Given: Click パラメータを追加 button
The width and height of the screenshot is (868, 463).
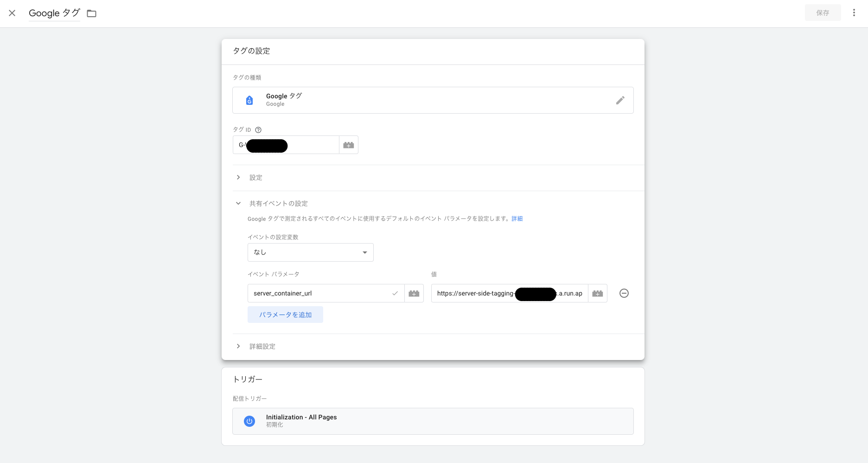Looking at the screenshot, I should (x=285, y=315).
